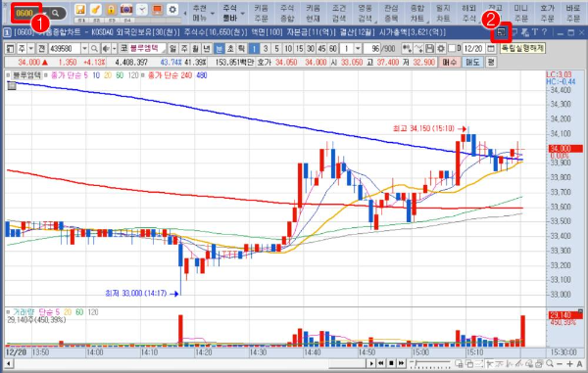Click the padlock lock icon
588x373 pixels.
tap(111, 10)
